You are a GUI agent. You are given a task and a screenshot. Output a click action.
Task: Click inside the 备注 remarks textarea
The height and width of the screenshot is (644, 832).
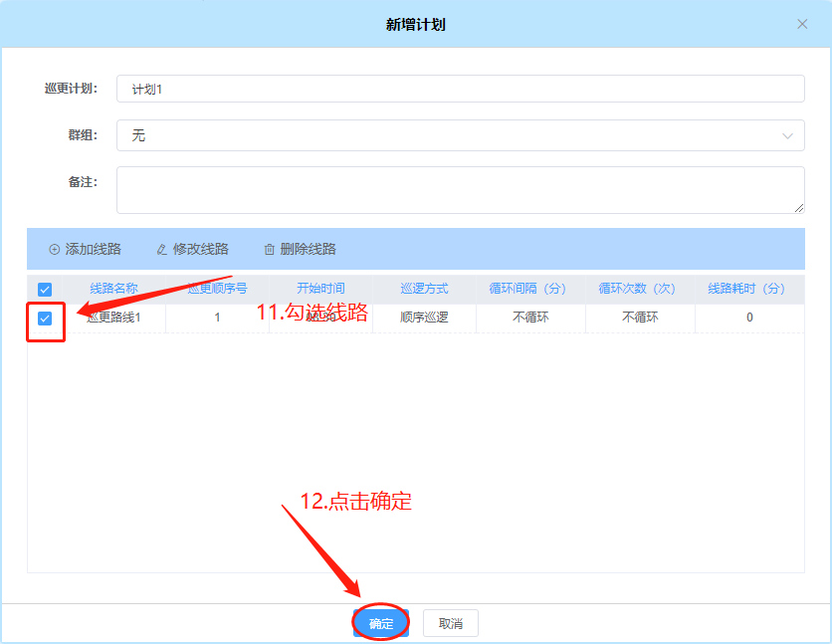click(460, 189)
